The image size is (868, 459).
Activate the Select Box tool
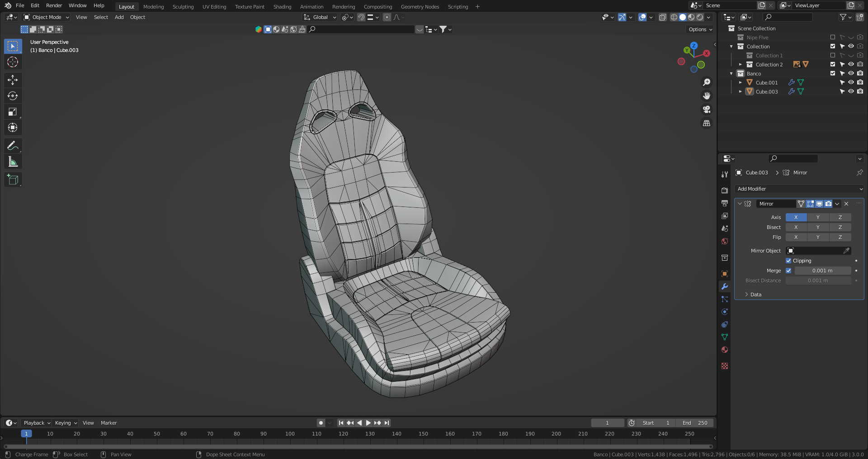[13, 46]
